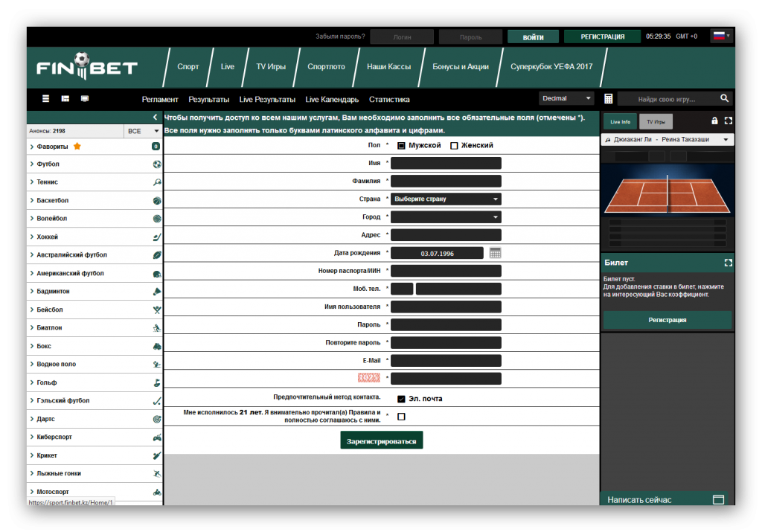The image size is (762, 532).
Task: Collapse the left sports sidebar
Action: pyautogui.click(x=155, y=117)
